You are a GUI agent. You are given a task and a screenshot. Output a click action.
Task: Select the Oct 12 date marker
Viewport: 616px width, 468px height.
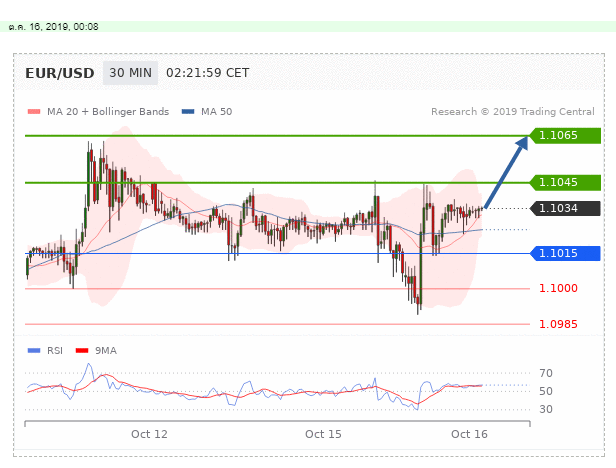tap(149, 433)
